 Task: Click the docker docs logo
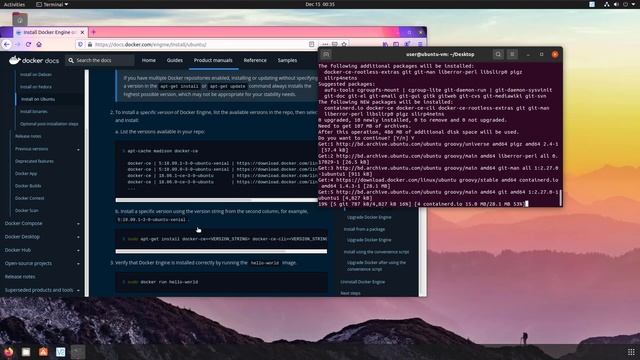[x=34, y=60]
